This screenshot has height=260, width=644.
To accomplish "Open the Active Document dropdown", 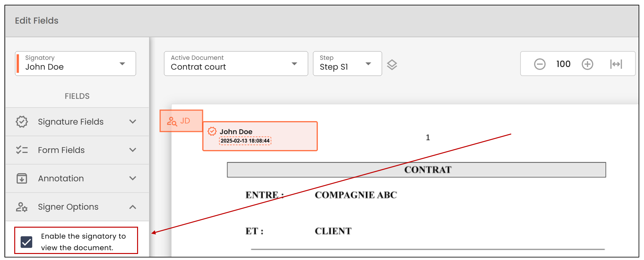I will (x=236, y=63).
